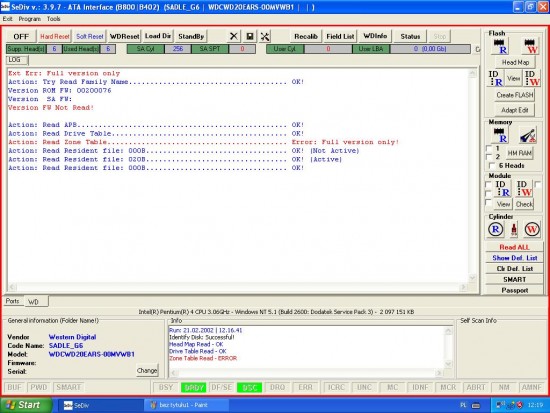Viewport: 550px width, 413px height.
Task: Click the Memory edit tool icon
Action: [x=528, y=135]
